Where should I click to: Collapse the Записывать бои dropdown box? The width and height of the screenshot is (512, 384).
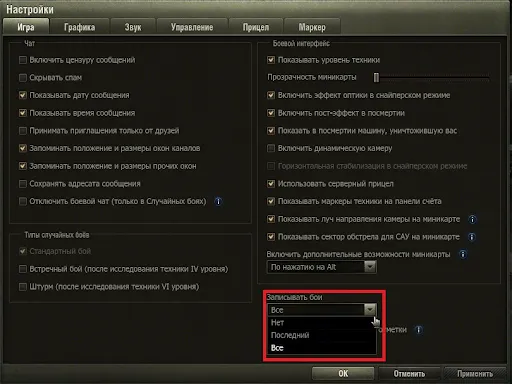322,310
